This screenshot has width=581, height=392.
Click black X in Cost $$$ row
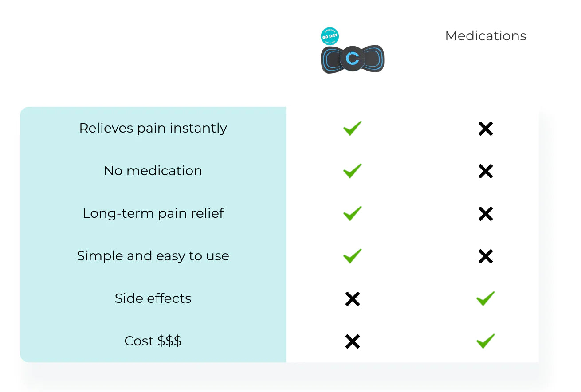click(x=352, y=341)
